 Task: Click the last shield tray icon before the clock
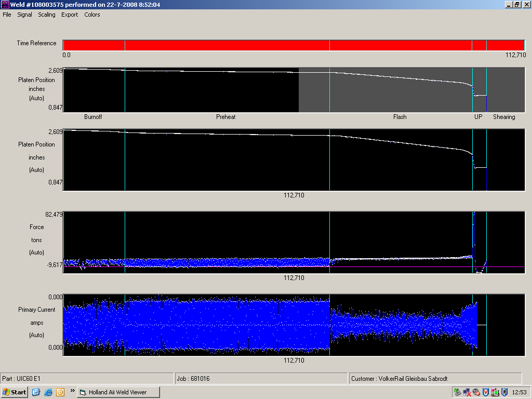pyautogui.click(x=504, y=392)
